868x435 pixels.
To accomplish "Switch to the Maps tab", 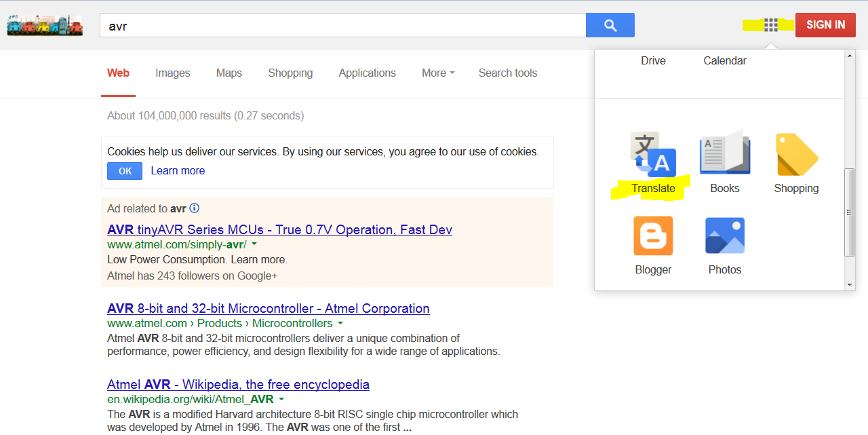I will (x=229, y=73).
